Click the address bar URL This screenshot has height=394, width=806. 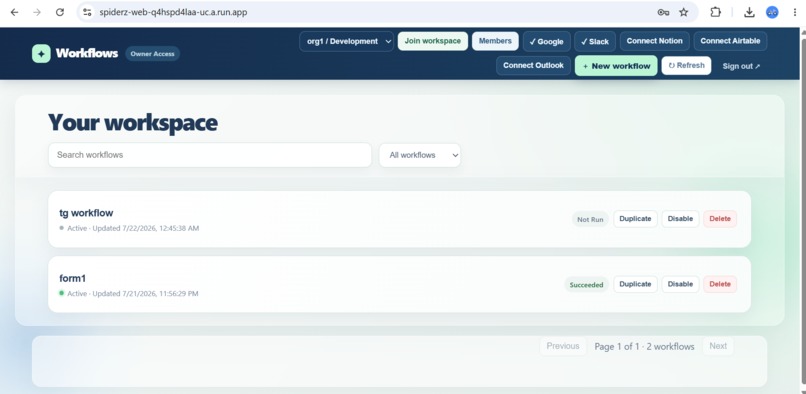(173, 12)
